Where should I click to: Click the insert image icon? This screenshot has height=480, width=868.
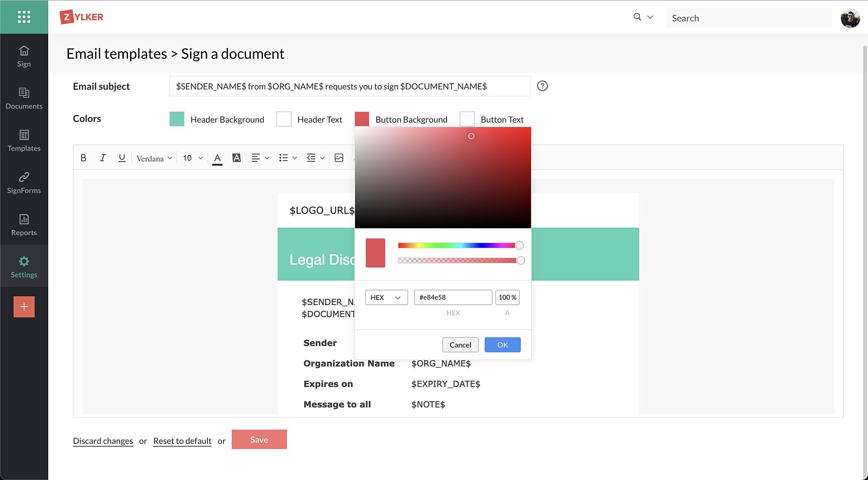(x=339, y=158)
